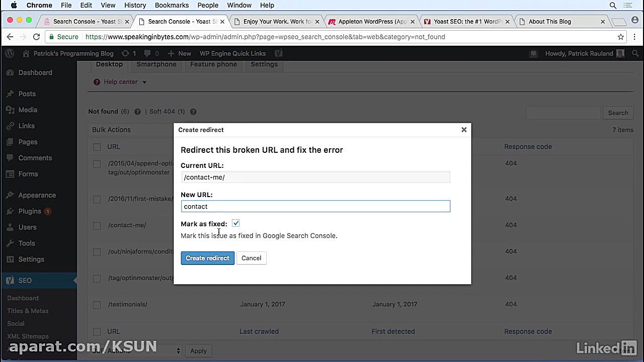
Task: Click the Current URL field
Action: (x=315, y=177)
